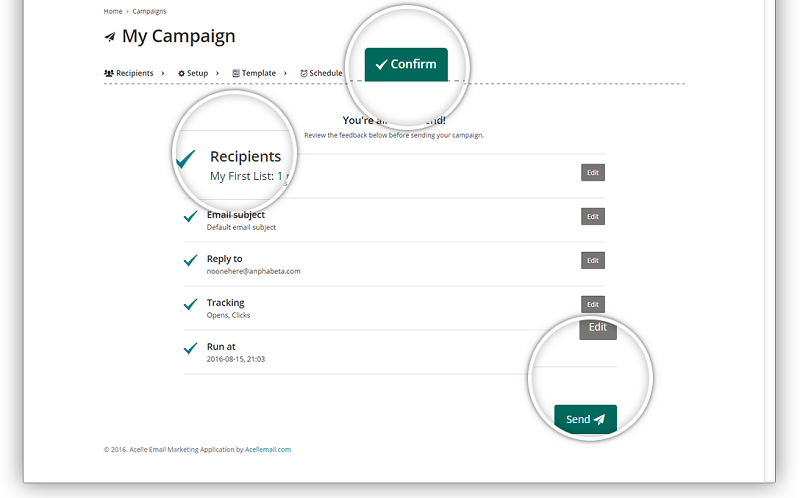Click the alarm clock icon on Schedule step
The height and width of the screenshot is (498, 800).
[x=303, y=73]
